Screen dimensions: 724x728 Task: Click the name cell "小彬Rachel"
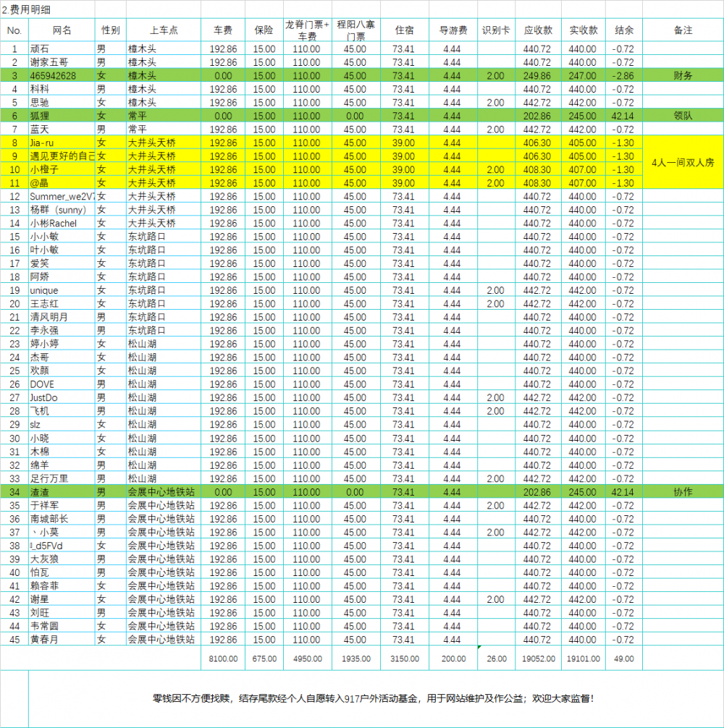(x=61, y=223)
